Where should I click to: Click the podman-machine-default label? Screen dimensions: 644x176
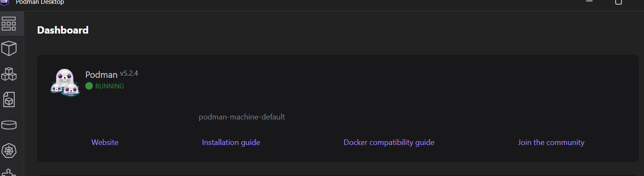(242, 117)
